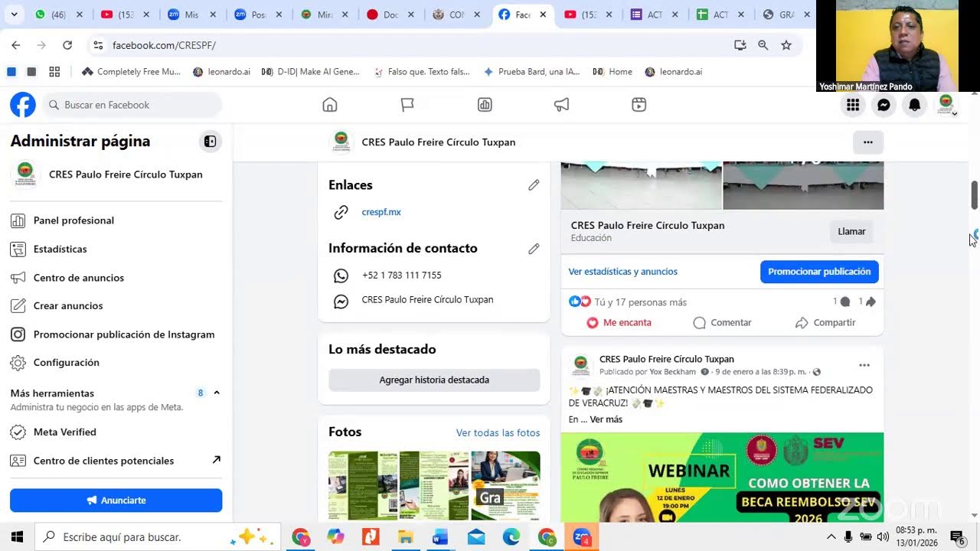Go to the Facebook Home feed icon
This screenshot has height=551, width=980.
[x=330, y=105]
